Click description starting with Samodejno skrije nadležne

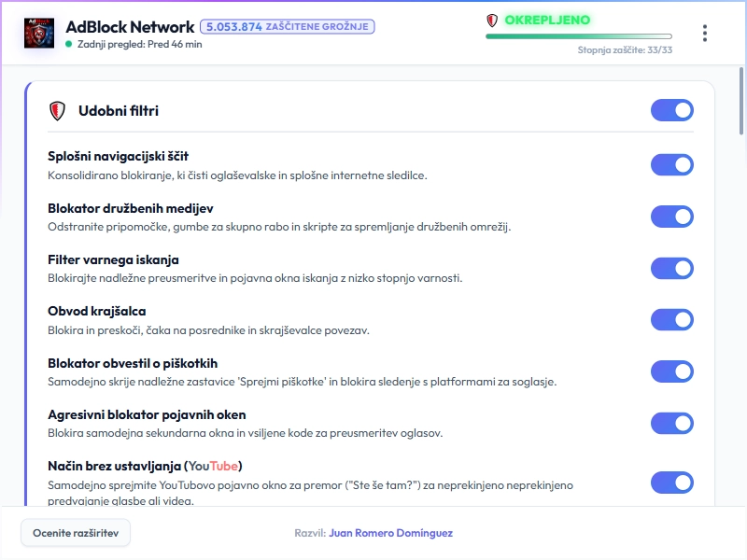pyautogui.click(x=302, y=382)
